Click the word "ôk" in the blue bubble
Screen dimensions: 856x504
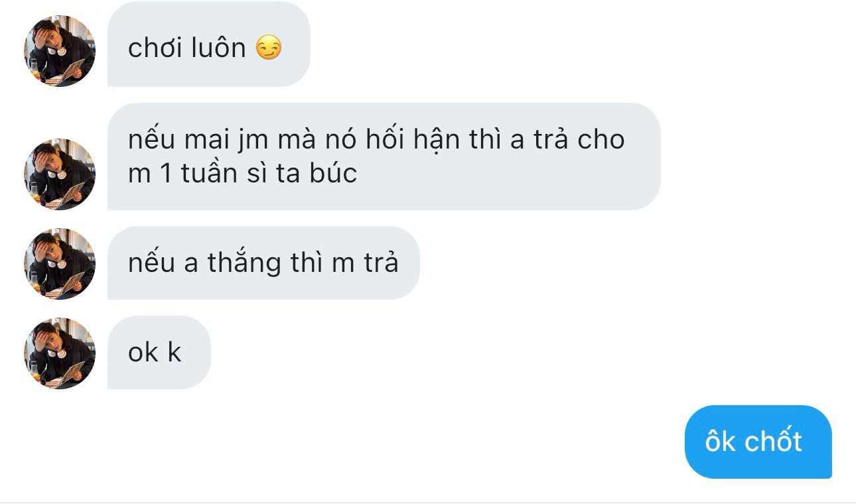point(721,442)
